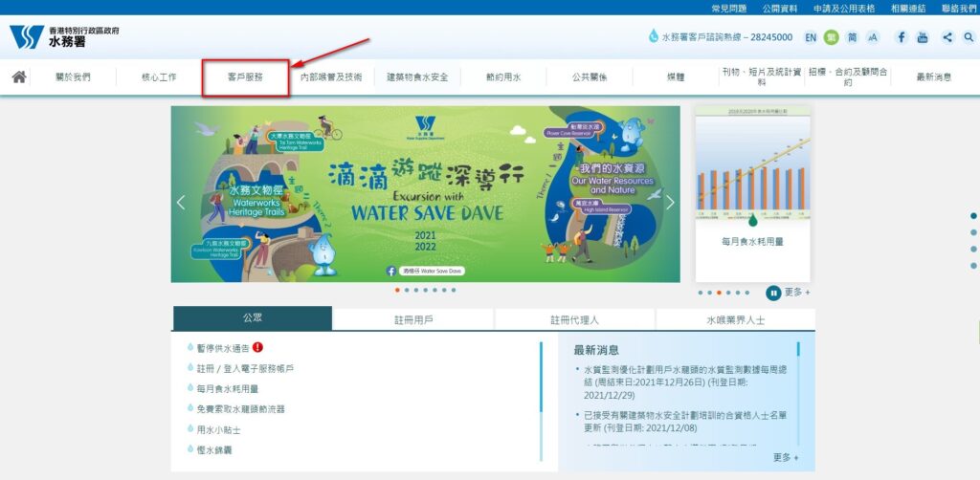Open the 申請及公用表格 top link

844,8
